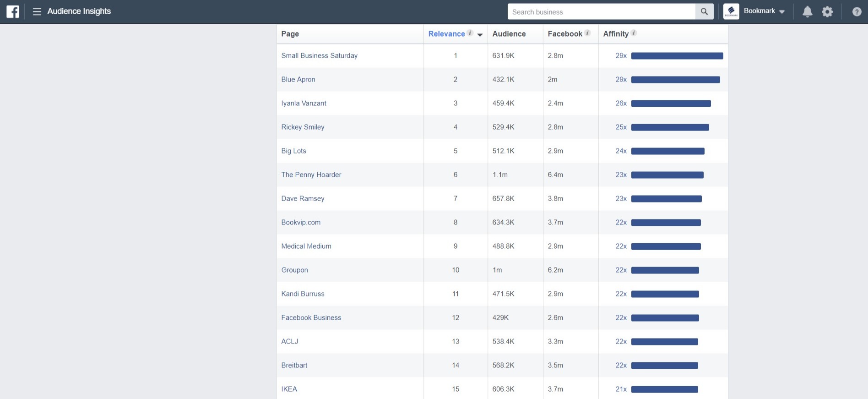
Task: Open the Small Business Saturday page link
Action: [x=319, y=55]
